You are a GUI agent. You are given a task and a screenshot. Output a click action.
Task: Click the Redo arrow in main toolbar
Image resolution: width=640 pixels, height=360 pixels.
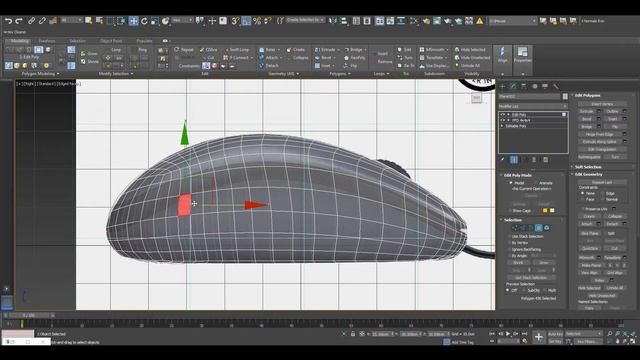[x=19, y=20]
